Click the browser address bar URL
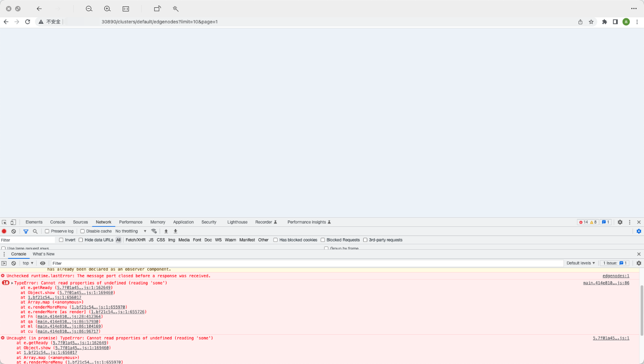644x364 pixels. point(160,21)
